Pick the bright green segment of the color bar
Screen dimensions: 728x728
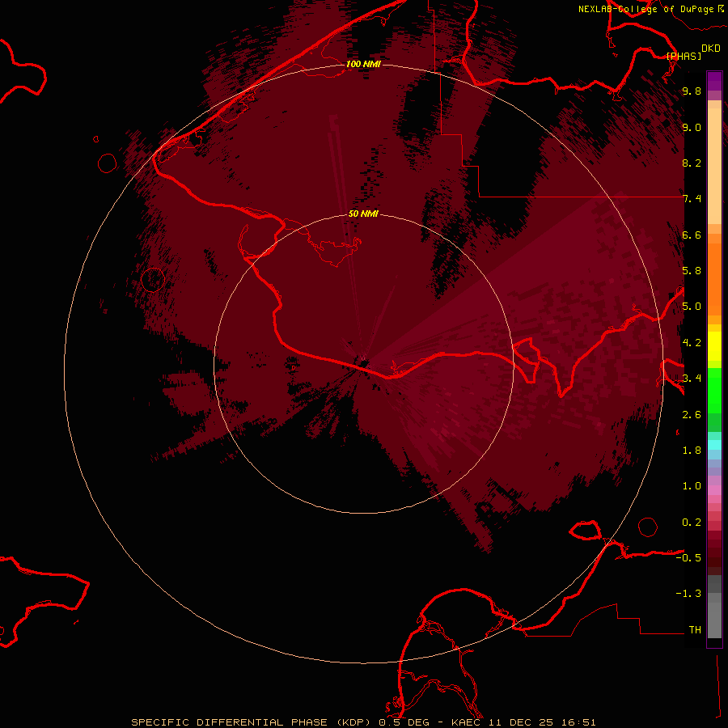[714, 391]
